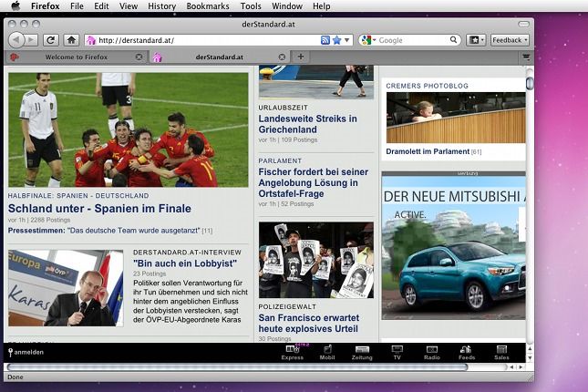Close the derStandard.at tab
Image resolution: width=588 pixels, height=392 pixels.
[282, 57]
